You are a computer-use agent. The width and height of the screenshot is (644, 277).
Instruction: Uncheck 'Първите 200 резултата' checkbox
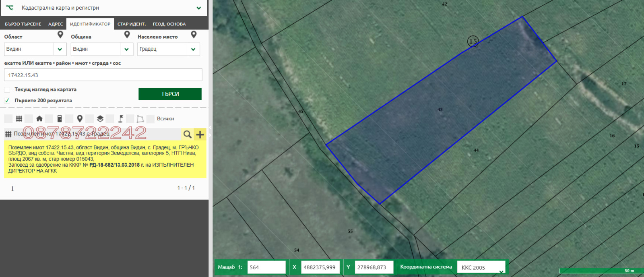pyautogui.click(x=7, y=101)
